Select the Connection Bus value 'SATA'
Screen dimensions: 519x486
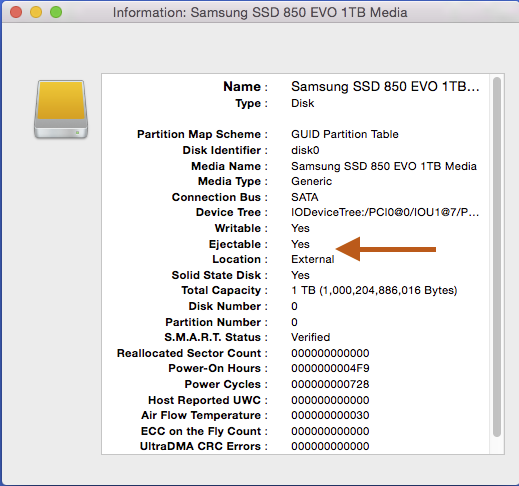305,197
